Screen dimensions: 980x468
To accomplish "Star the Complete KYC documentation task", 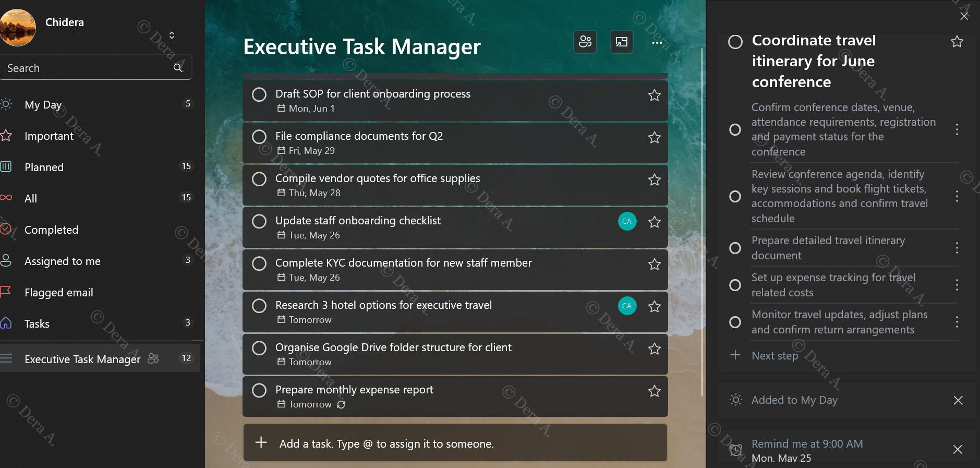I will 655,264.
